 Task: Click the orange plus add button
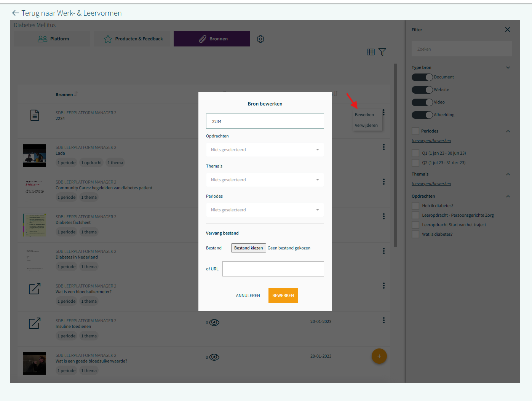379,356
